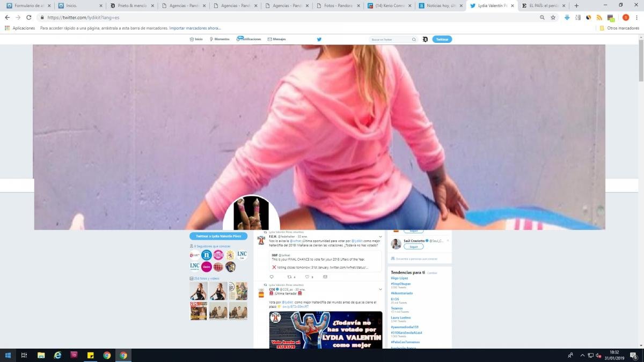644x362 pixels.
Task: Go back with browser back arrow
Action: 8,17
